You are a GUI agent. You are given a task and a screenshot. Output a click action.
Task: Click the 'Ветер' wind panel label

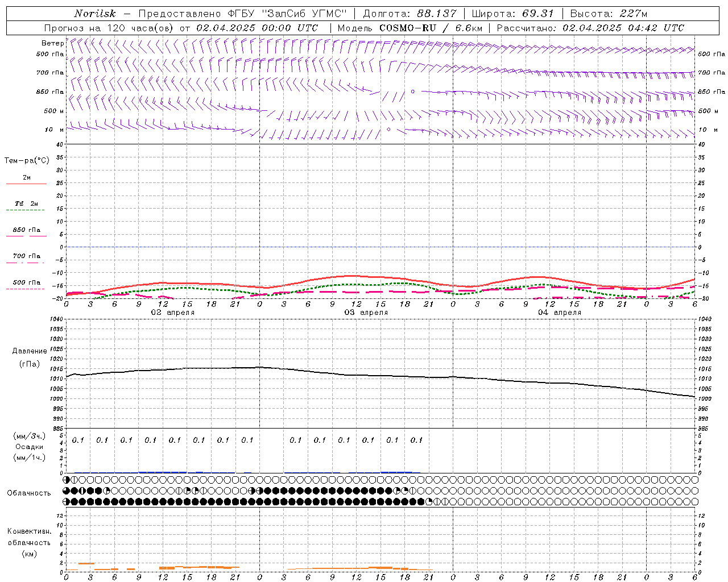(x=52, y=43)
